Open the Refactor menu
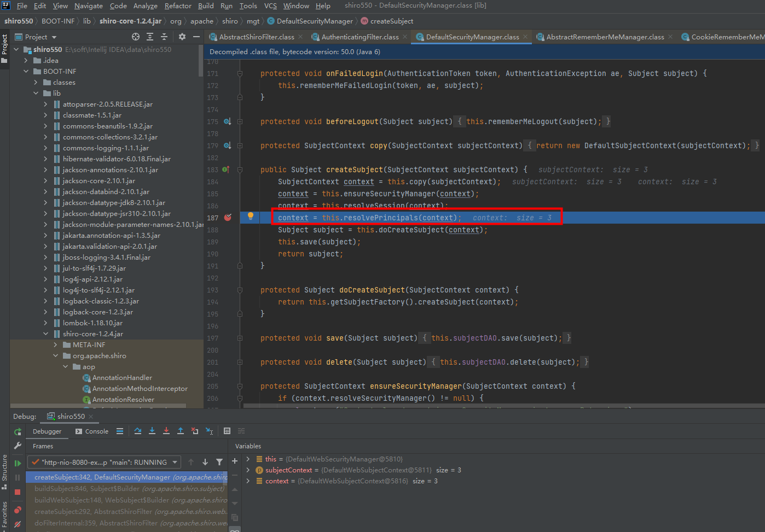The width and height of the screenshot is (765, 532). 178,5
